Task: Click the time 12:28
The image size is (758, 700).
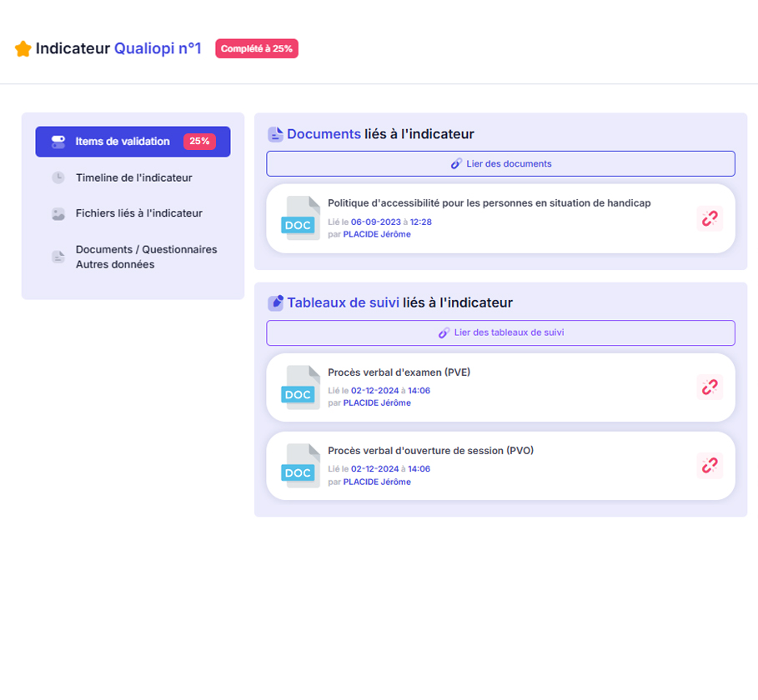Action: point(420,222)
